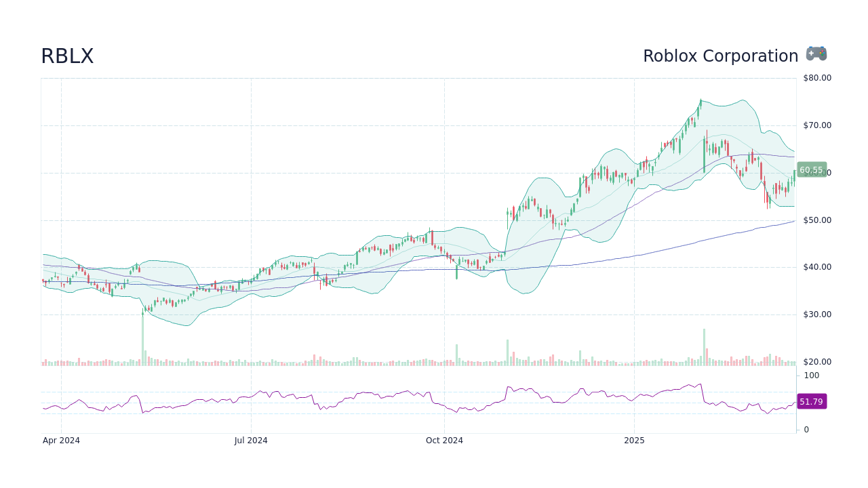The width and height of the screenshot is (868, 488).
Task: Click the Oct 2024 date label
Action: coord(444,441)
